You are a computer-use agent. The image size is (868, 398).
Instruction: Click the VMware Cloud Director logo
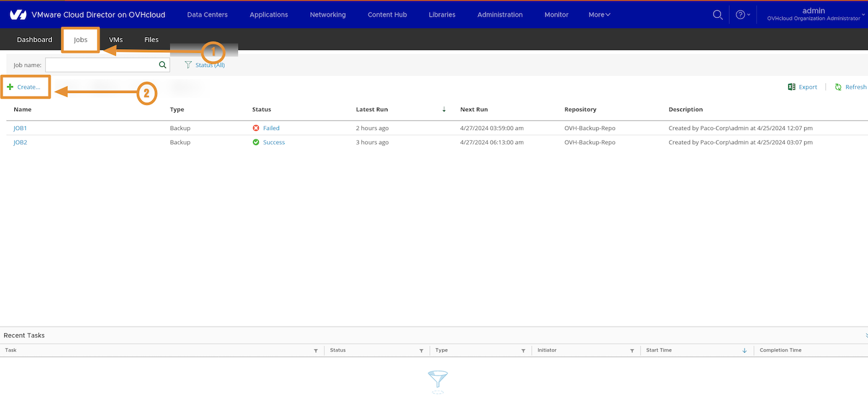click(x=18, y=14)
